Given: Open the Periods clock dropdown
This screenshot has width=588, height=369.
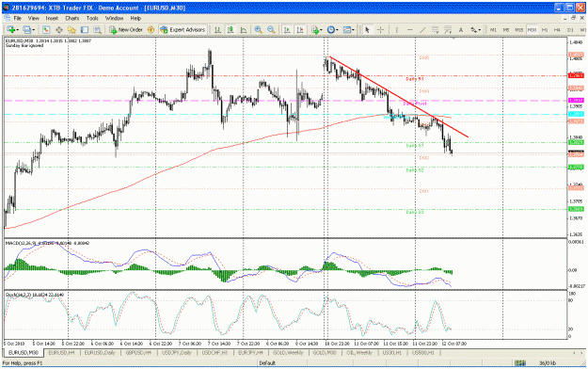Looking at the screenshot, I should (332, 30).
